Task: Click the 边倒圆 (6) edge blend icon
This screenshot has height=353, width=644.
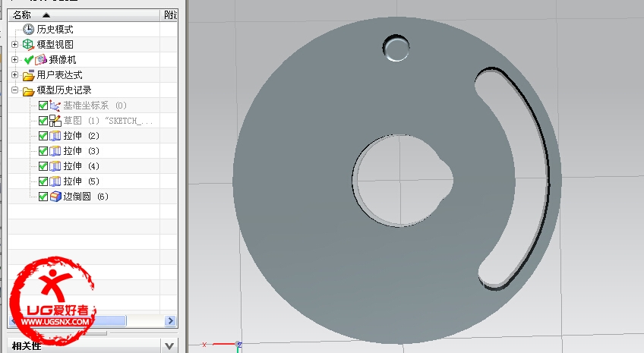Action: (x=55, y=197)
